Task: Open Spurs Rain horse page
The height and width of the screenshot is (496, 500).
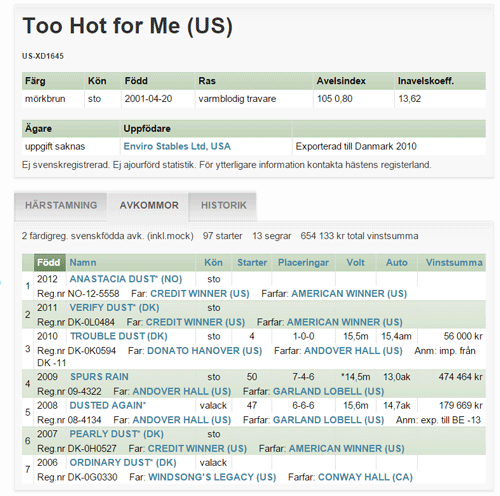Action: point(99,377)
